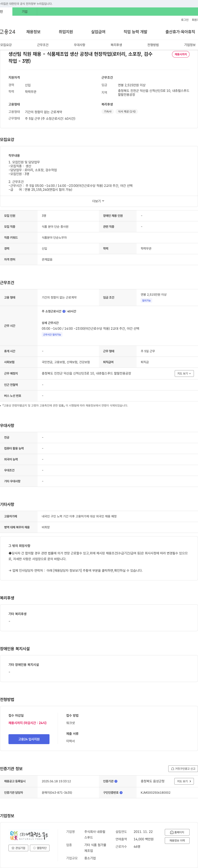This screenshot has width=198, height=868.
Task: Click 설립연도 2011. 11. 22 value
Action: [x=143, y=832]
